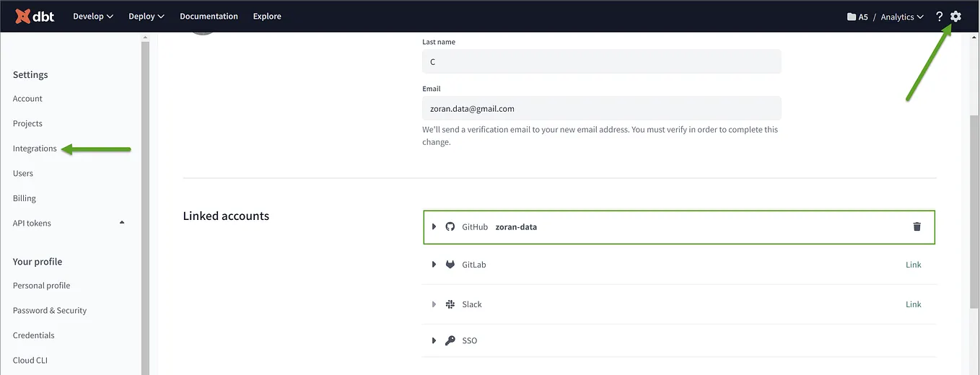The height and width of the screenshot is (375, 980).
Task: Open the Develop dropdown menu
Action: [x=93, y=16]
